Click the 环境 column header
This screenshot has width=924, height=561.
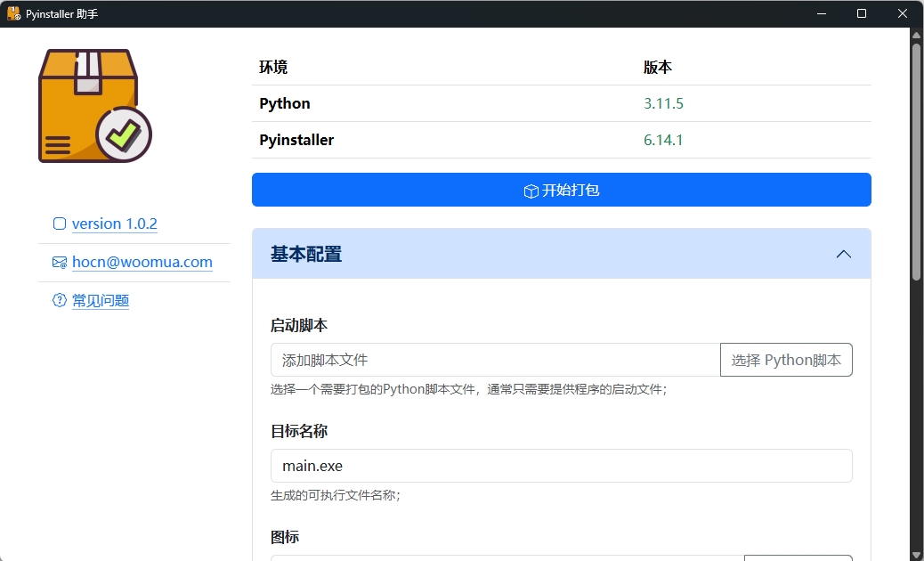[x=273, y=67]
